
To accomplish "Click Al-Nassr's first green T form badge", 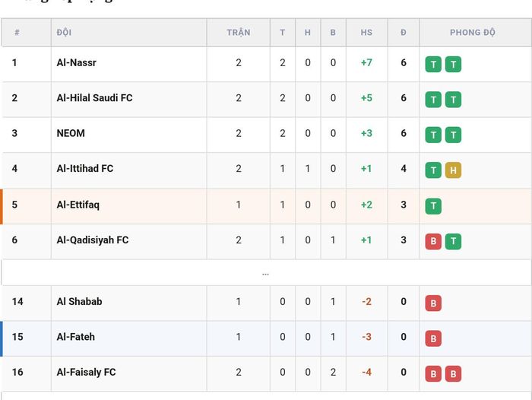I will click(433, 64).
